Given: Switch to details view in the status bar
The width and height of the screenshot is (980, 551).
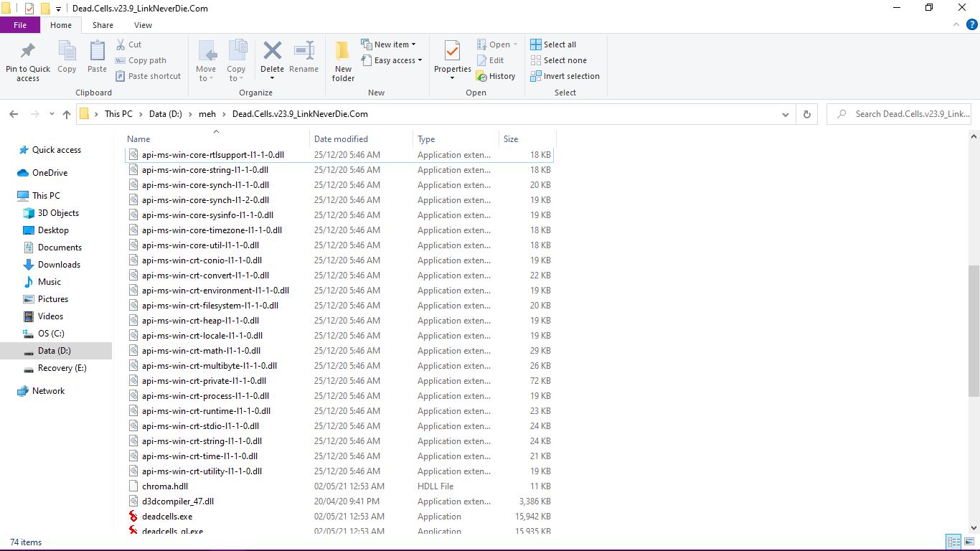Looking at the screenshot, I should click(x=953, y=542).
